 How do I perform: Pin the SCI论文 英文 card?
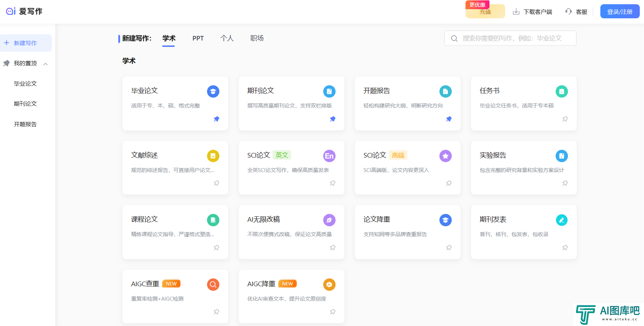click(x=333, y=183)
